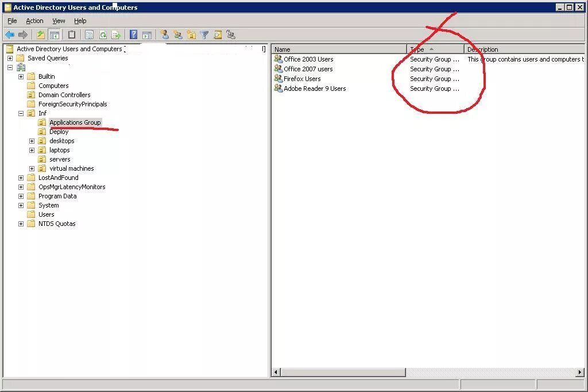
Task: Click the Back arrow toolbar icon
Action: (x=10, y=35)
